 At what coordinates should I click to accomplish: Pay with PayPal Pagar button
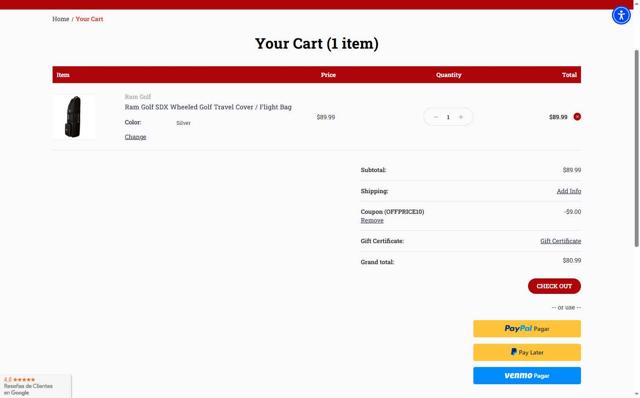[527, 329]
